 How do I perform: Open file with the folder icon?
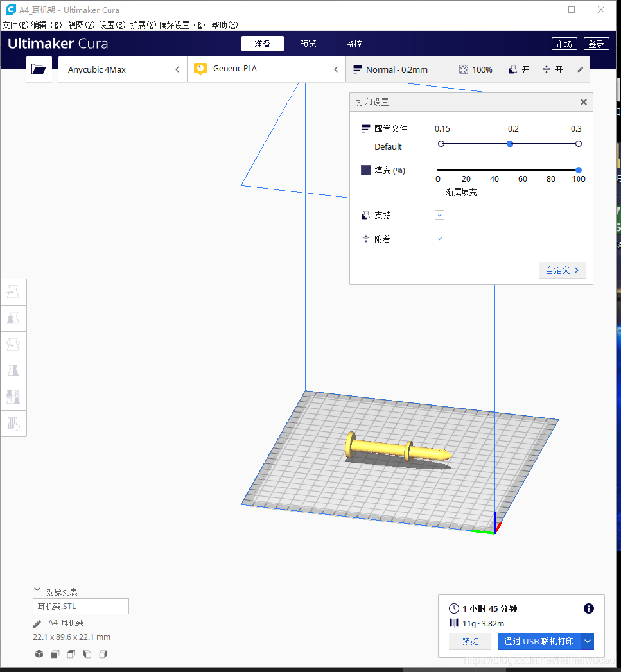point(39,69)
